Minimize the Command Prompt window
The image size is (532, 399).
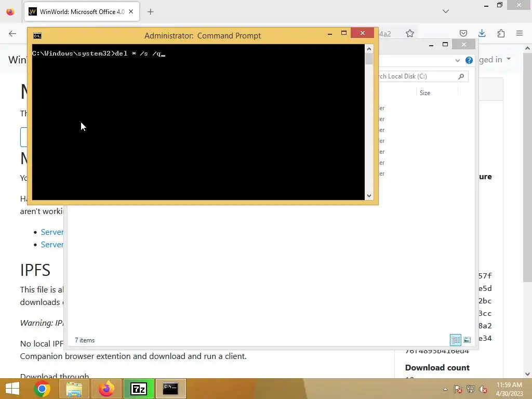[330, 33]
